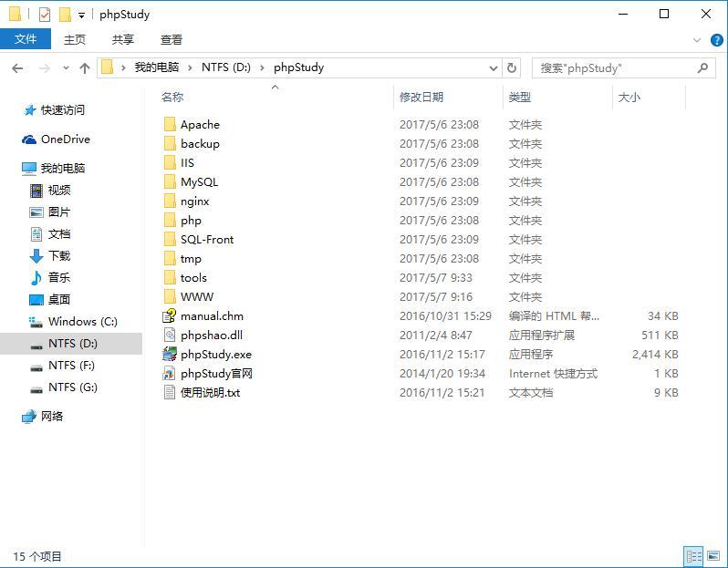Open Windows (C:) drive in navigation pane

click(x=83, y=322)
